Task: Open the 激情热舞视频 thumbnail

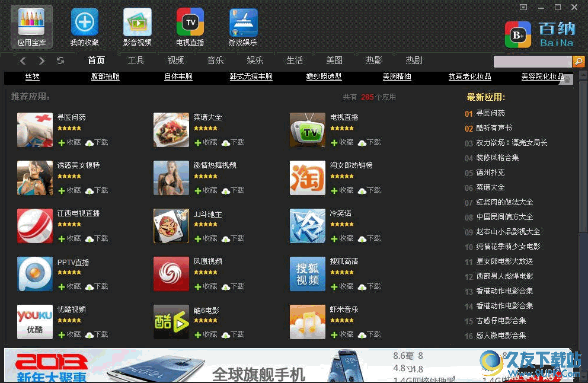Action: (171, 178)
